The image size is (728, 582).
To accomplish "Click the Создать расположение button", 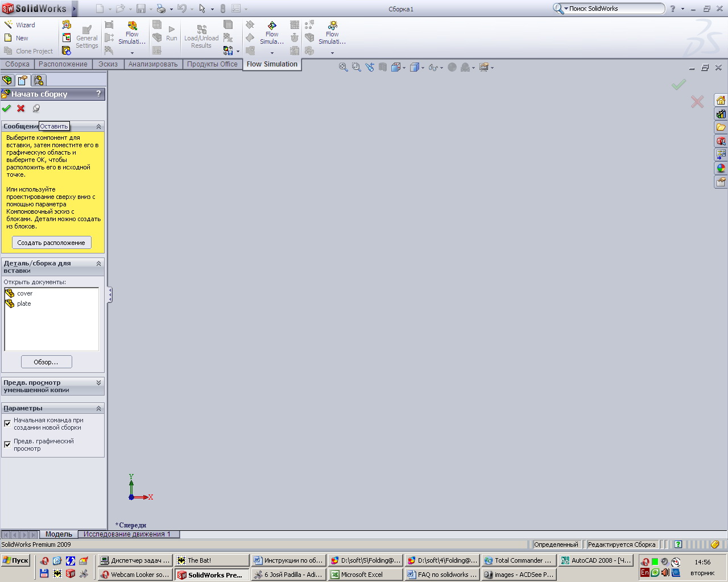I will (51, 243).
